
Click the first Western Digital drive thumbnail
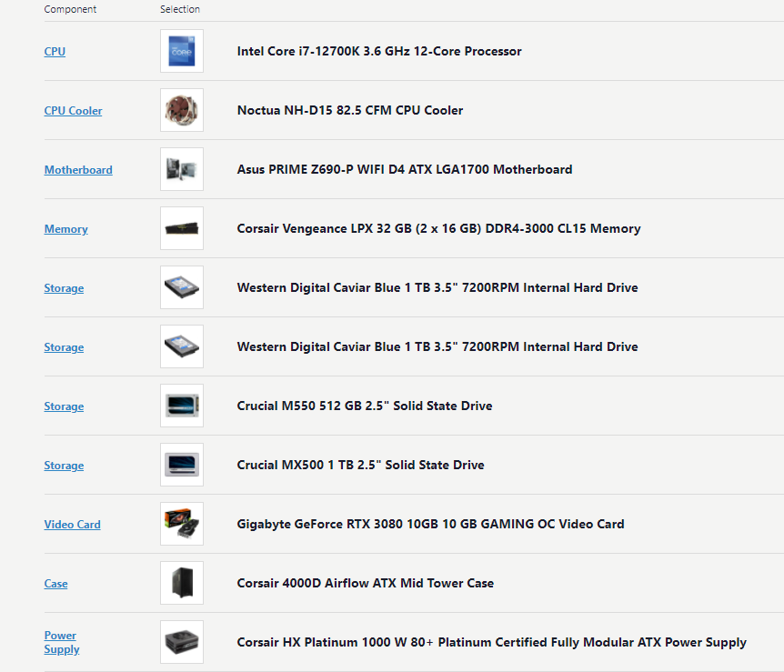[x=181, y=287]
